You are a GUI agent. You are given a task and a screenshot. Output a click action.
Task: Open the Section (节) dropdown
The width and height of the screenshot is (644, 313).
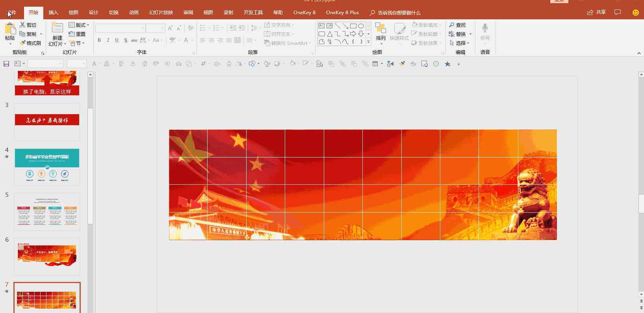[76, 43]
